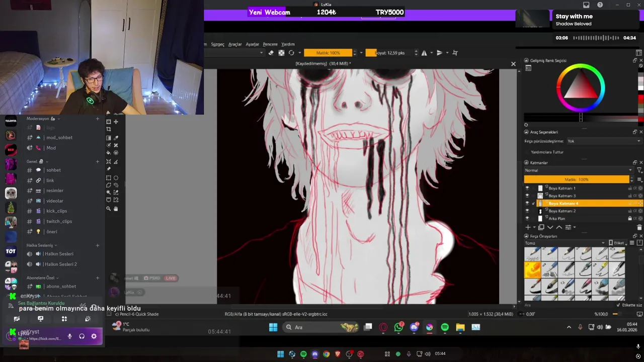The height and width of the screenshot is (362, 644).
Task: Open Discord user settings gear
Action: (x=94, y=336)
